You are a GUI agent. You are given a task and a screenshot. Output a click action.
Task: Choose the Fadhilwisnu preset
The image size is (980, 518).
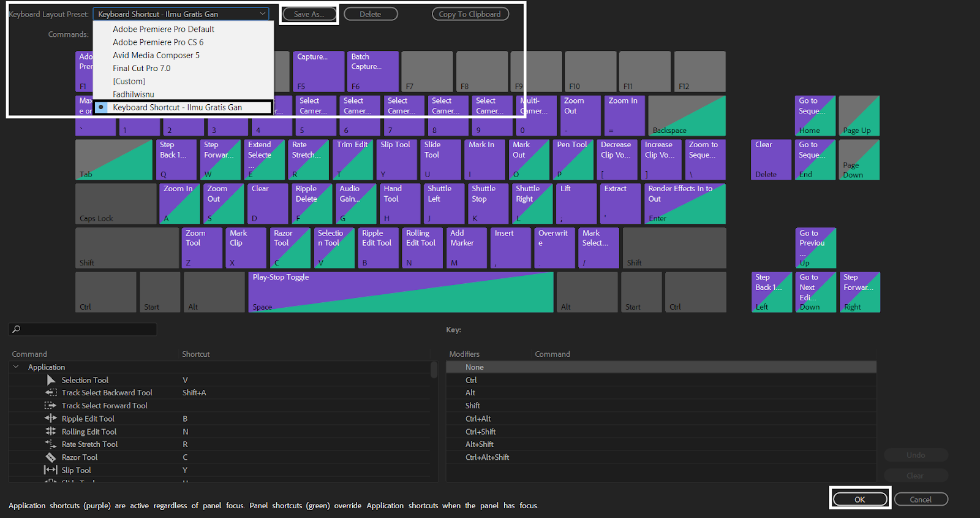click(134, 94)
